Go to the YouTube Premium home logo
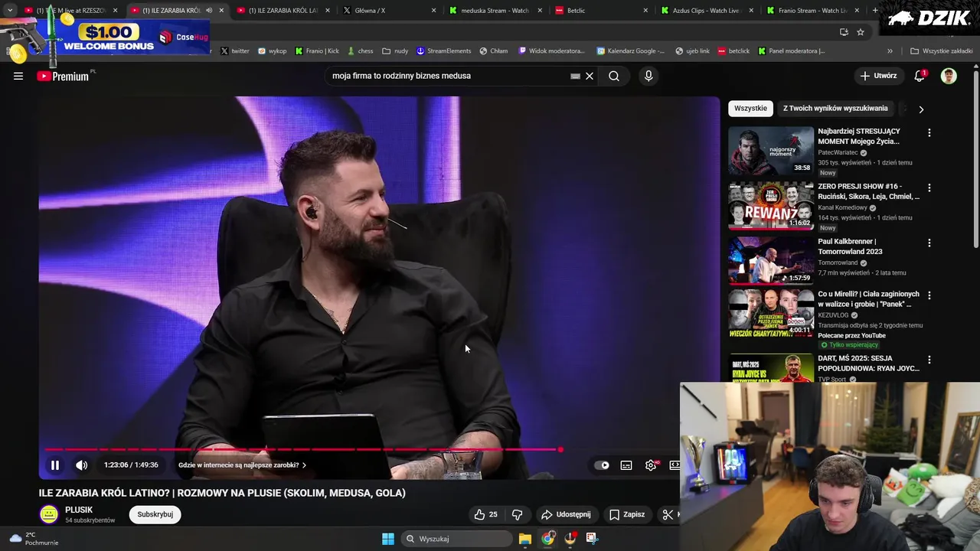Image resolution: width=980 pixels, height=551 pixels. [63, 76]
